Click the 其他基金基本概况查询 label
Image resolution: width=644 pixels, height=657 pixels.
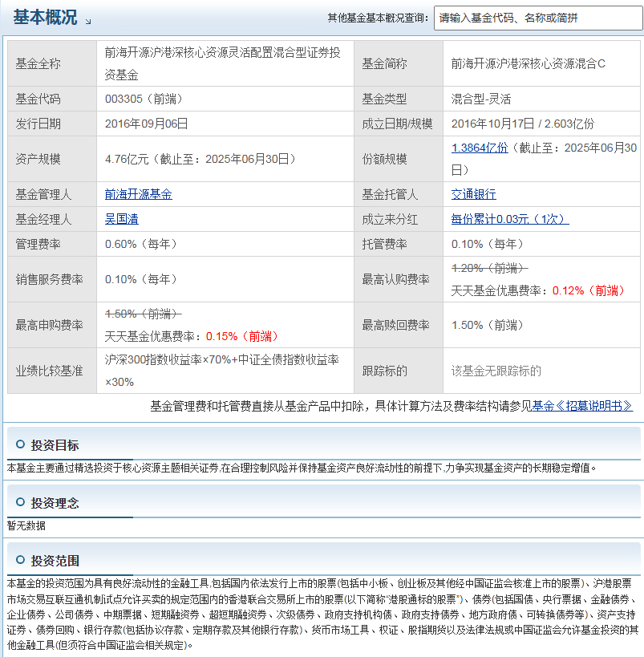tap(379, 18)
